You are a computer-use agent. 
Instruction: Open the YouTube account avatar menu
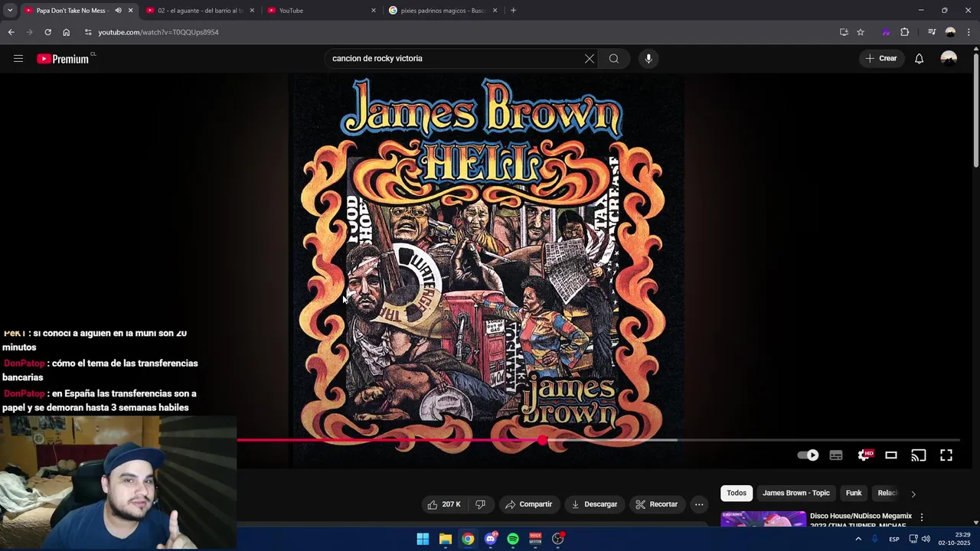pos(949,58)
